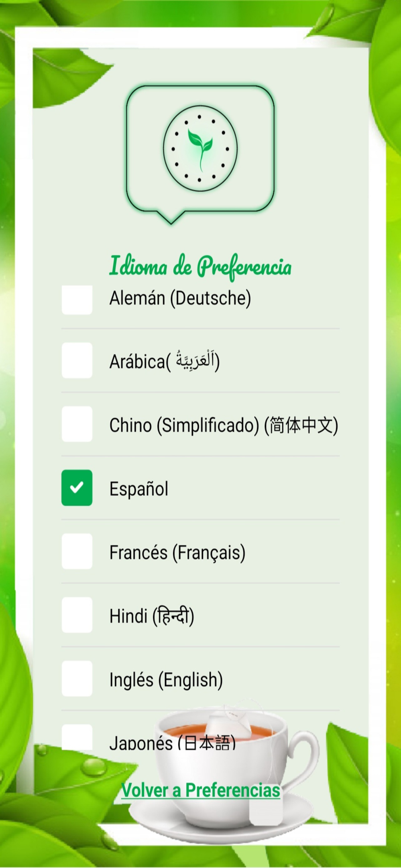This screenshot has width=401, height=868.
Task: Uncheck the green Español checkbox
Action: (x=77, y=487)
